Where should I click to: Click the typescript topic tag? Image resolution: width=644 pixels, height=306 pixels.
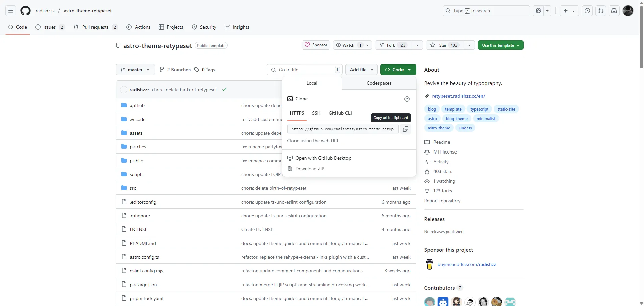[479, 109]
